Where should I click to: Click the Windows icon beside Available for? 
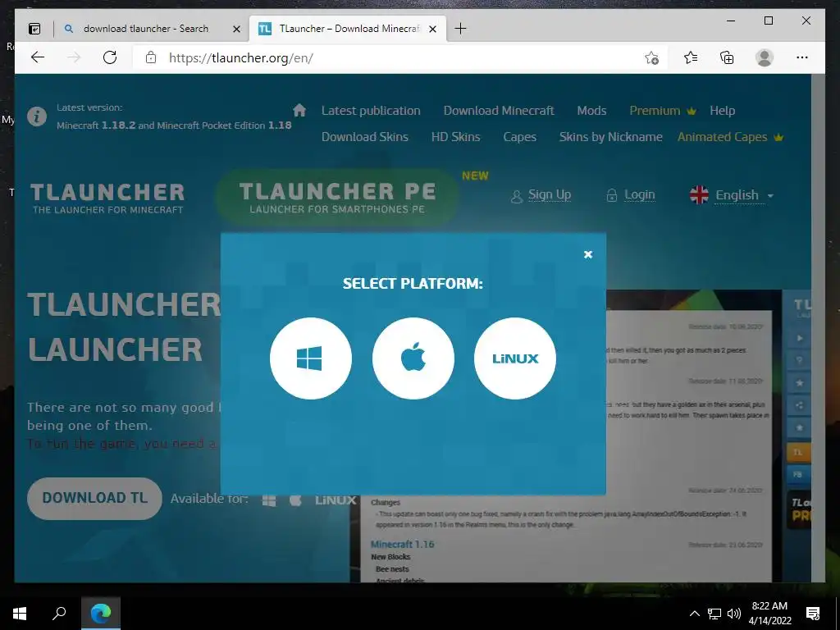coord(269,500)
